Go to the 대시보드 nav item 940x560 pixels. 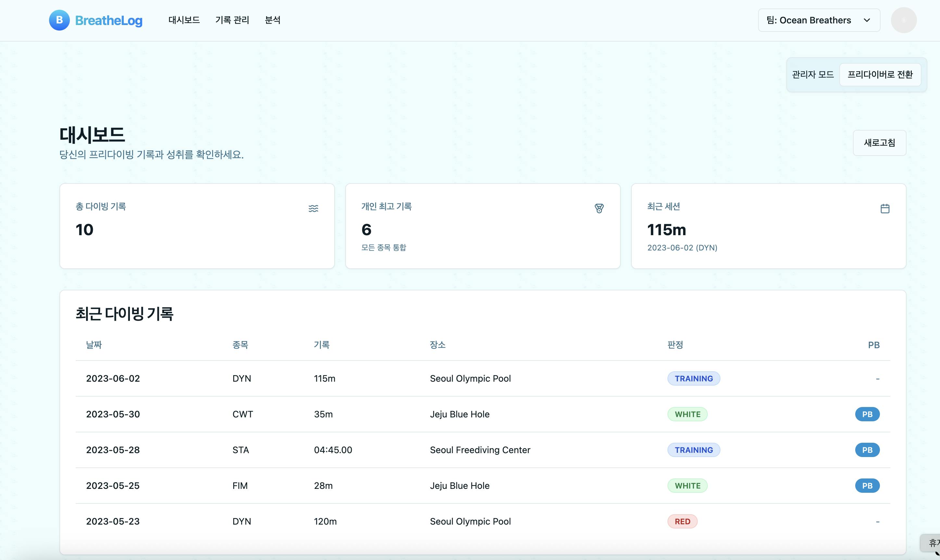coord(184,20)
